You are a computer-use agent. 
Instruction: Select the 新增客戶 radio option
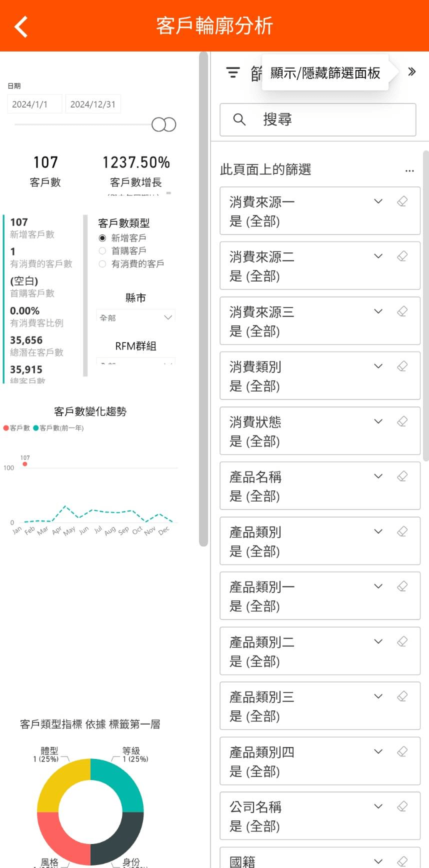pos(102,238)
